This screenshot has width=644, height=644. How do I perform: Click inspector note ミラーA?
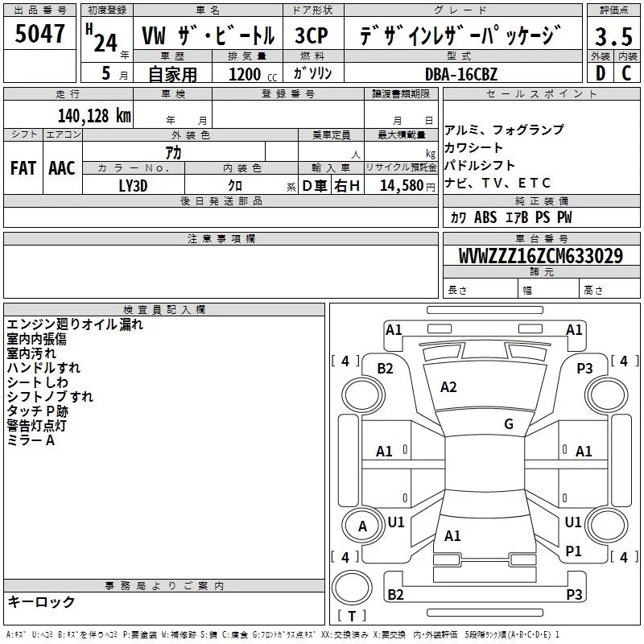click(31, 440)
